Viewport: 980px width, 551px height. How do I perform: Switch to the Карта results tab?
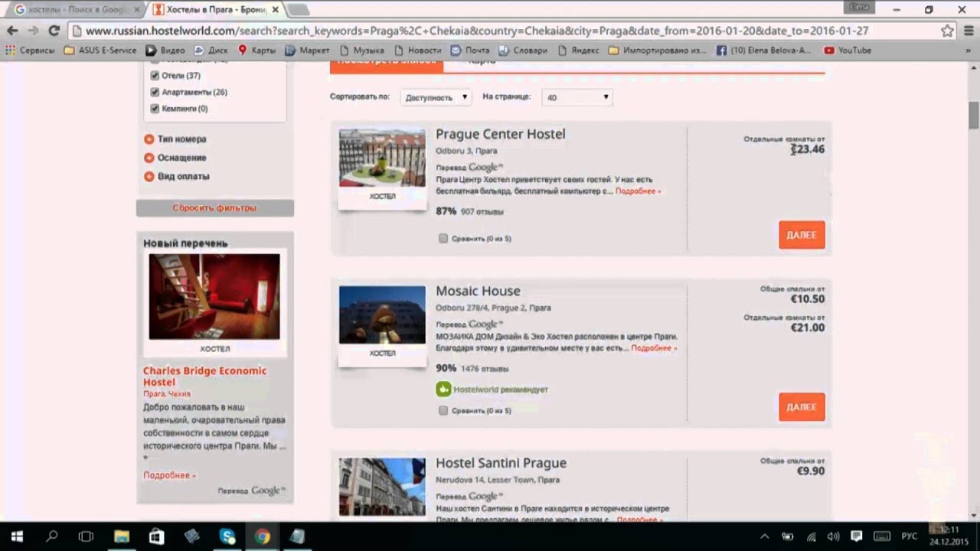(x=482, y=61)
